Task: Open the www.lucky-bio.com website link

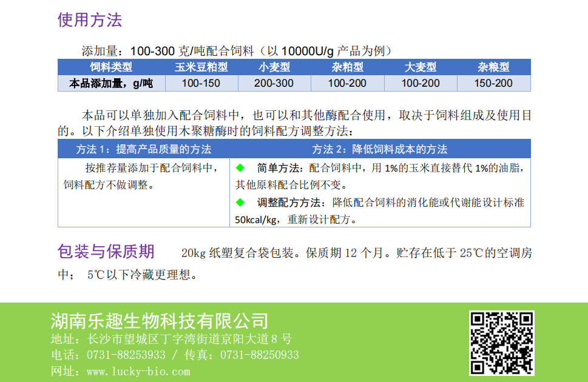Action: tap(138, 371)
